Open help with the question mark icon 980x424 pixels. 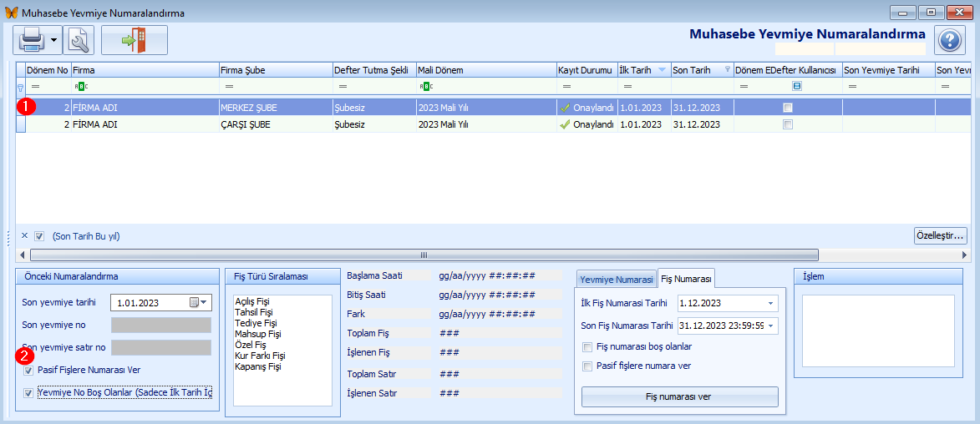point(950,40)
